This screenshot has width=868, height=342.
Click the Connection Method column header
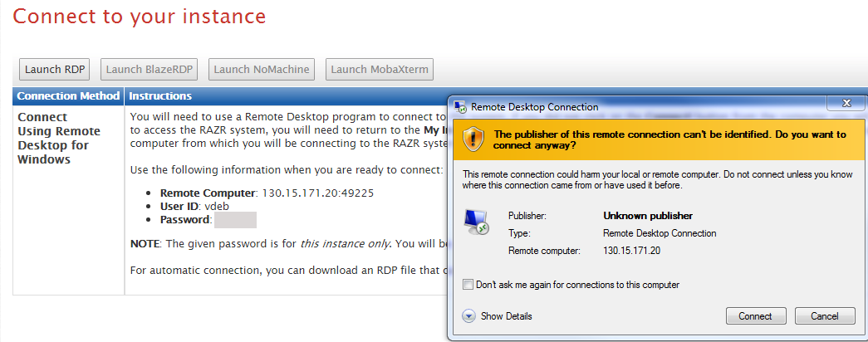(x=69, y=95)
